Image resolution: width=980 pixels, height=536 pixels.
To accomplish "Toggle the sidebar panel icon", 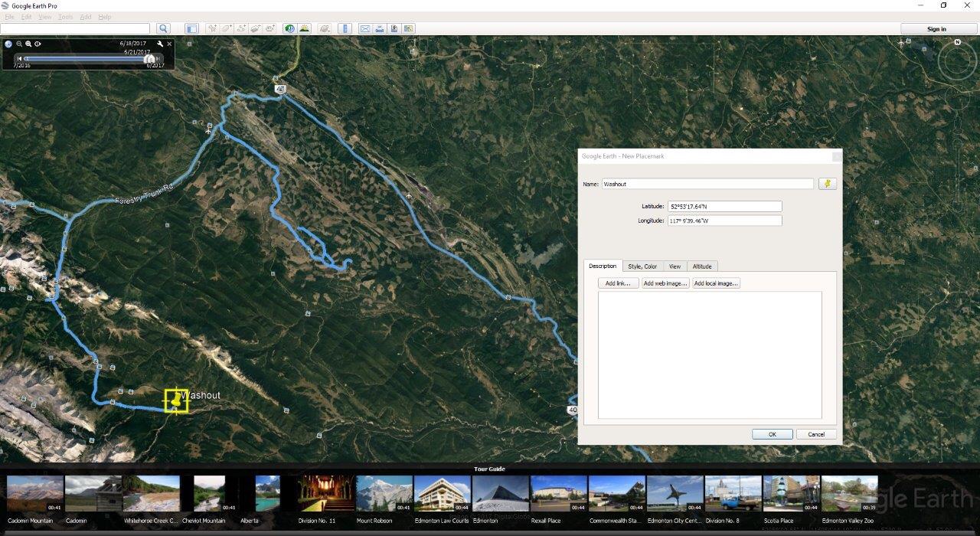I will pyautogui.click(x=191, y=29).
